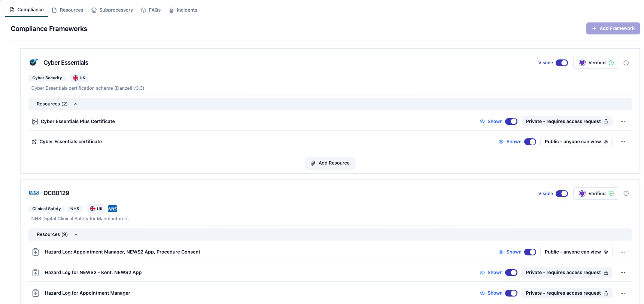Open more options for Cyber Essentials Plus Certificate
Screen dimensions: 644x304
(x=623, y=121)
